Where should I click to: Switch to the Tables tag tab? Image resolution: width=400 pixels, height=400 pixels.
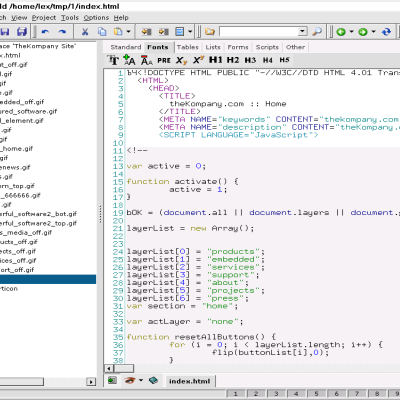coord(188,47)
